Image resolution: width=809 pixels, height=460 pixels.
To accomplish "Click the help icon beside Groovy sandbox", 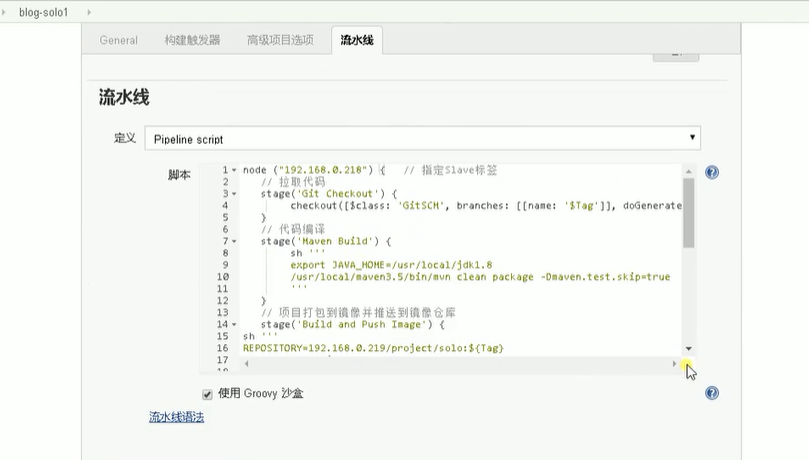I will [712, 393].
